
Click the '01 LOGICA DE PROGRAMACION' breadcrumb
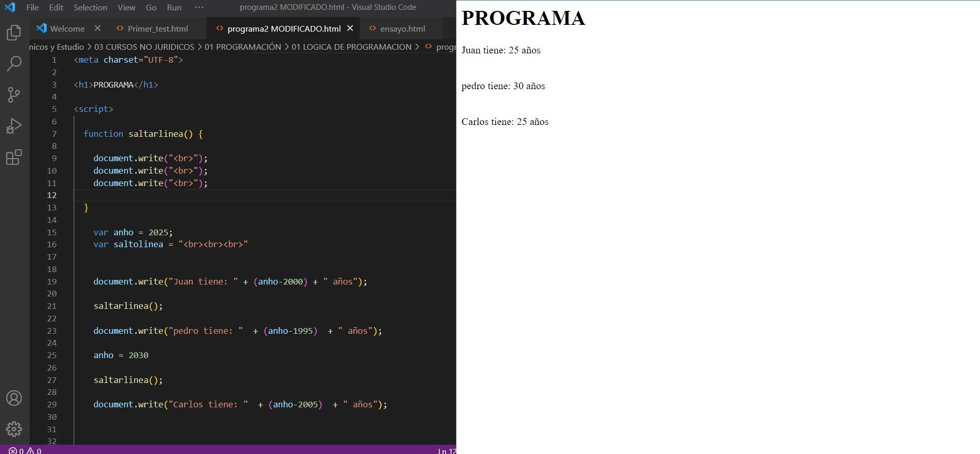click(x=352, y=47)
